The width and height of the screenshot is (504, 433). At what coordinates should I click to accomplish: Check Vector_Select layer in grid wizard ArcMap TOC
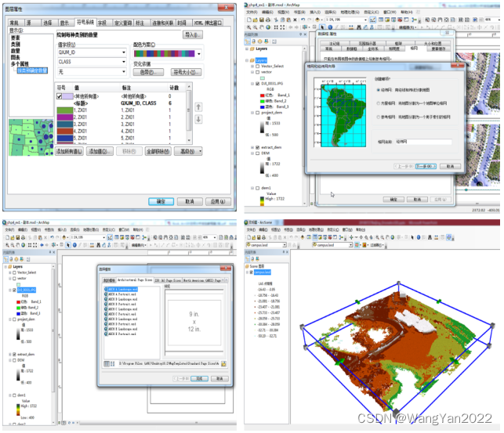pyautogui.click(x=257, y=66)
